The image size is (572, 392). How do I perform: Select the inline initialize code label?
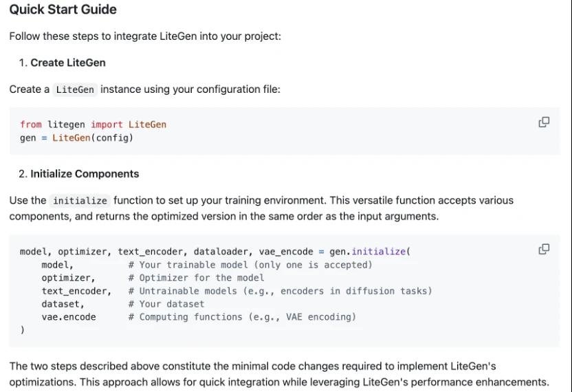(x=80, y=201)
